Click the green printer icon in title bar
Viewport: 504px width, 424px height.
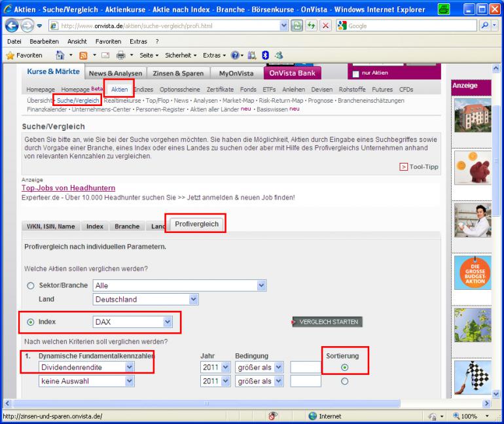pos(444,9)
